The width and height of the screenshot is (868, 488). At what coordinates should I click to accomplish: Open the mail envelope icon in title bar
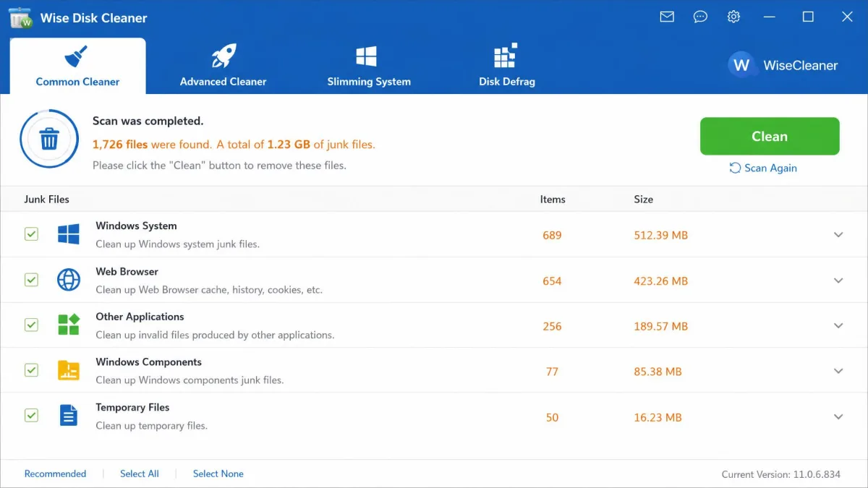coord(667,17)
